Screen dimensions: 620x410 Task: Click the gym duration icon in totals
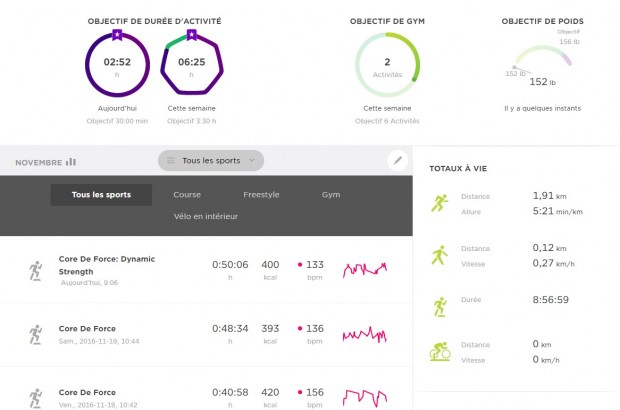pyautogui.click(x=439, y=304)
